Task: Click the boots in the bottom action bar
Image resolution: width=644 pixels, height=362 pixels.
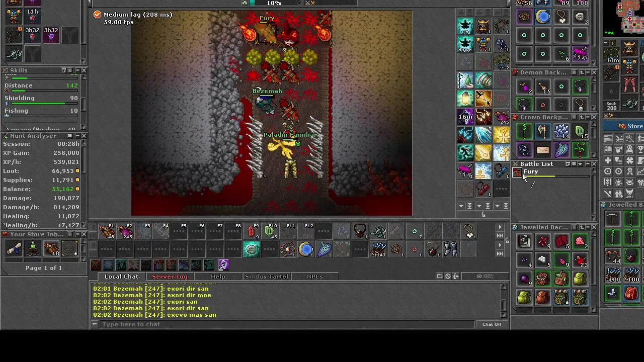Action: (451, 249)
